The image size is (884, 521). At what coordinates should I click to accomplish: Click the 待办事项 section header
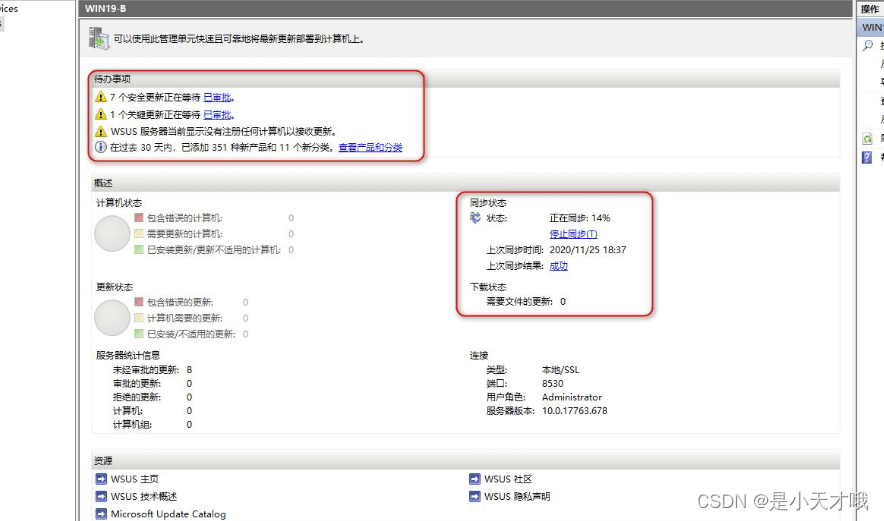[465, 79]
